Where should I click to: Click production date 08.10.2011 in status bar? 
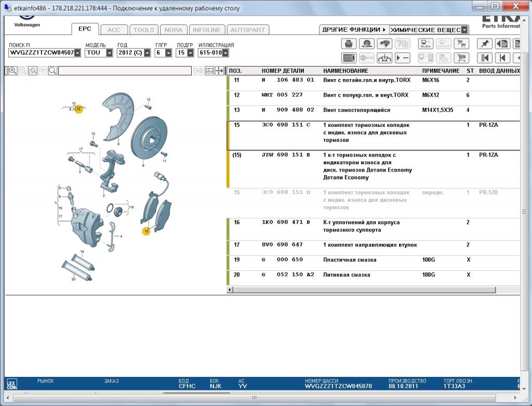[x=403, y=386]
